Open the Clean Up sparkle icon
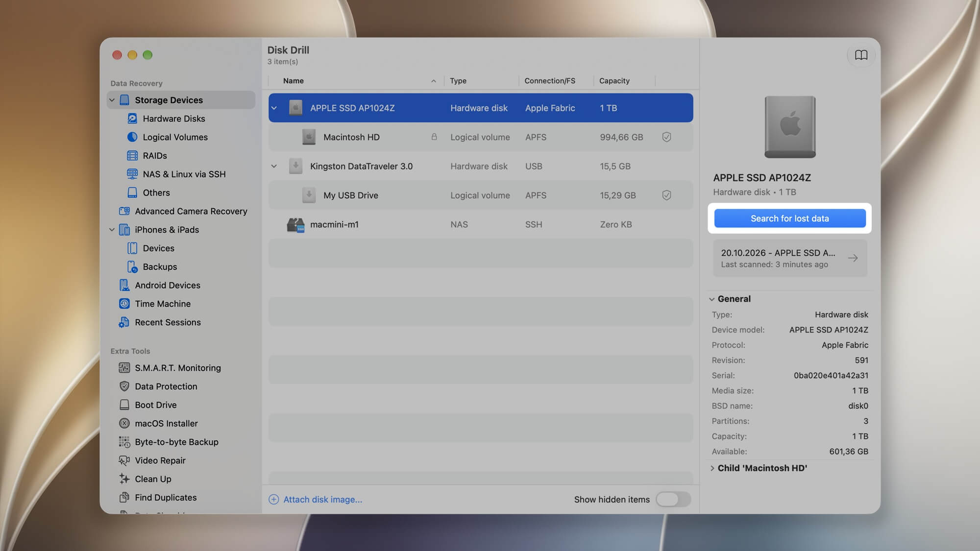980x551 pixels. 124,479
